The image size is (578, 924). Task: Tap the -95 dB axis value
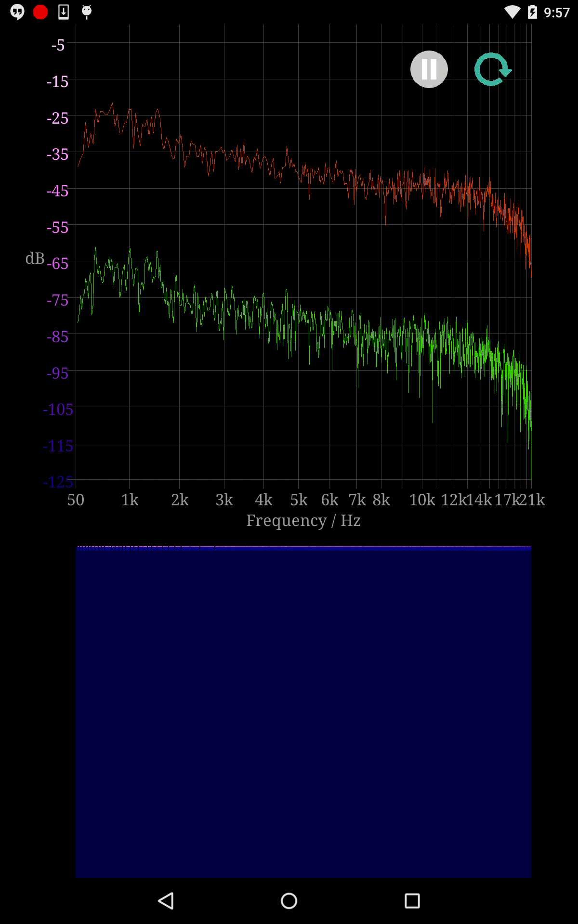[x=57, y=373]
